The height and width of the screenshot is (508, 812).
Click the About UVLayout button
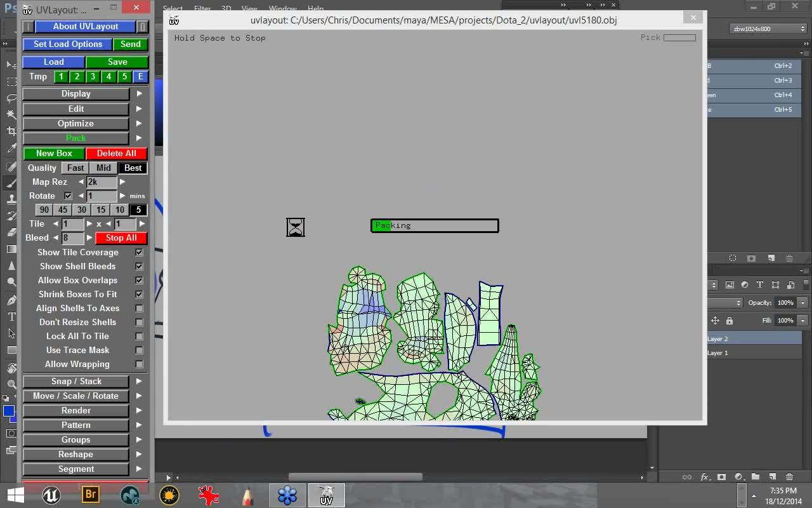86,26
